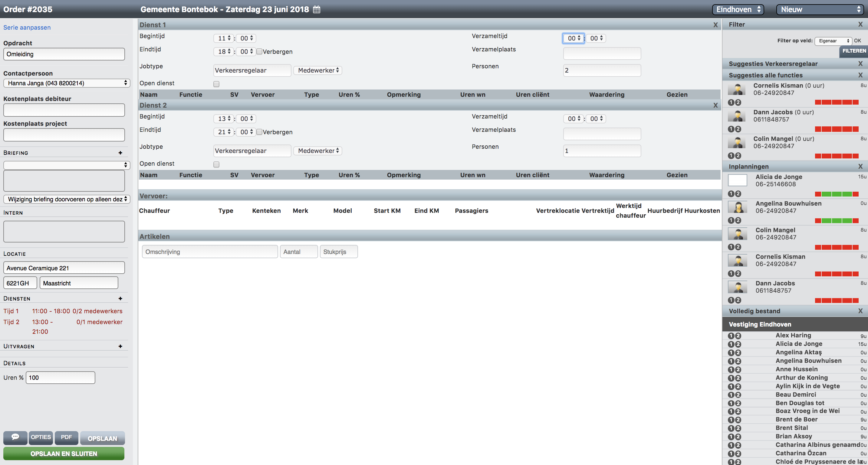Close the Dienst 1 panel with X
The width and height of the screenshot is (868, 465).
pos(715,25)
